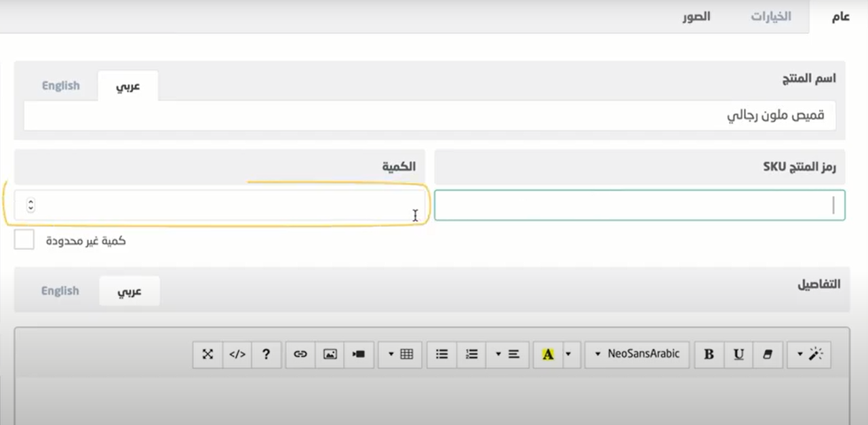Click into the الكمية quantity input field
This screenshot has width=868, height=425.
click(220, 205)
